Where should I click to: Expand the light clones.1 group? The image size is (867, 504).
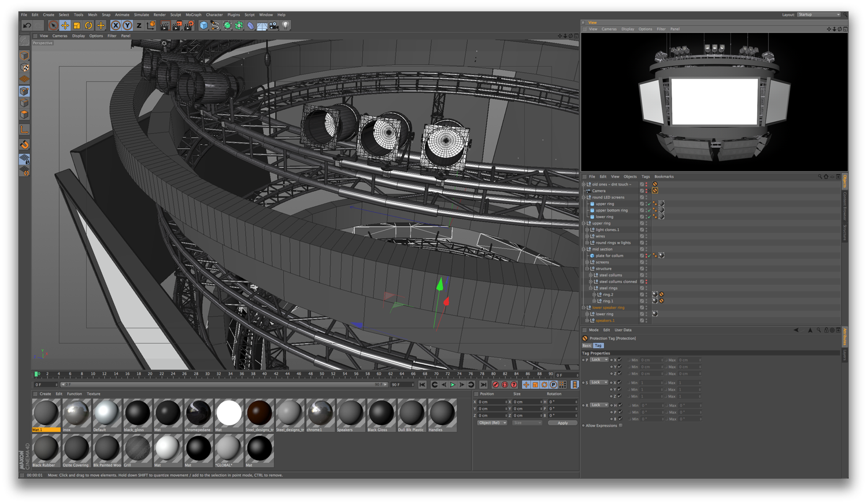(x=587, y=229)
